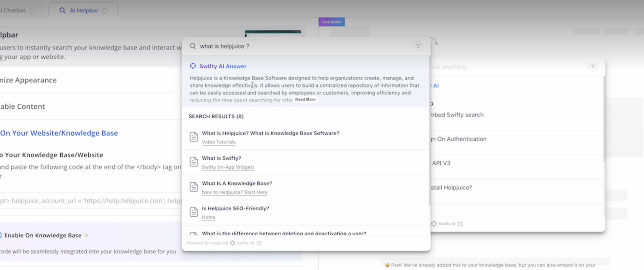Screen dimensions: 644x270
Task: Switch to the AI Helpbar tab
Action: click(x=83, y=10)
